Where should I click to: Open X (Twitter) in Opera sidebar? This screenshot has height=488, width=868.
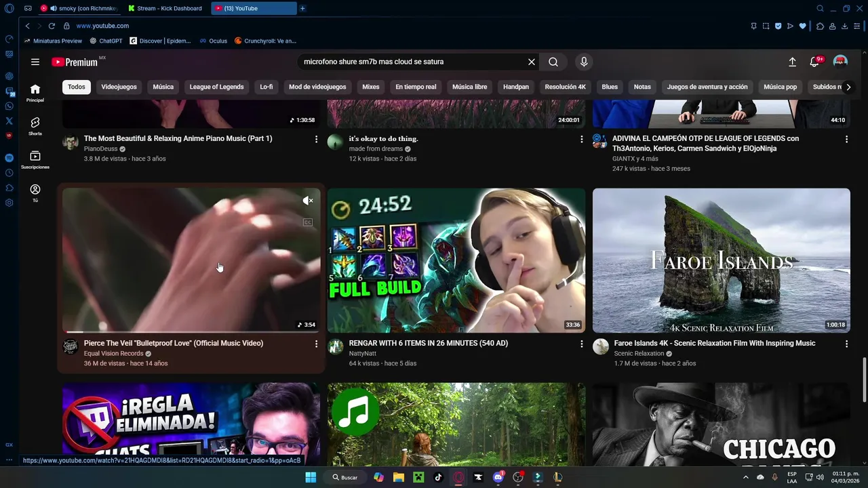(x=9, y=121)
